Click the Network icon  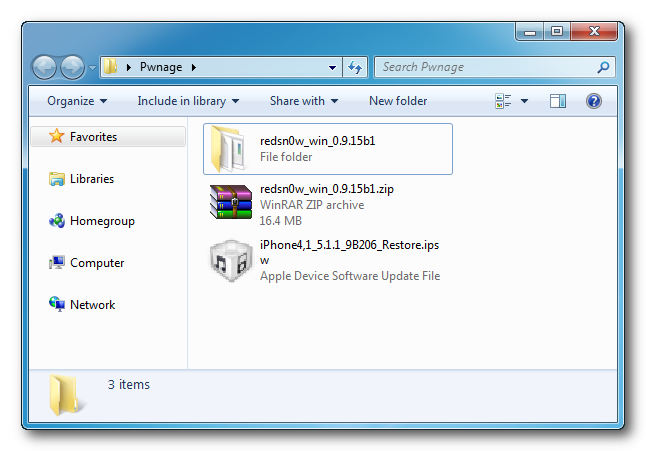[x=57, y=304]
